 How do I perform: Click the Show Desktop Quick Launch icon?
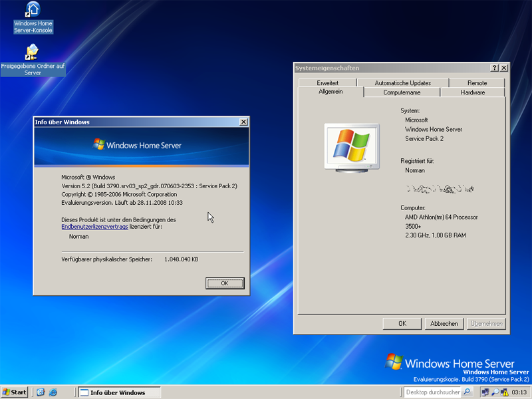(x=41, y=392)
